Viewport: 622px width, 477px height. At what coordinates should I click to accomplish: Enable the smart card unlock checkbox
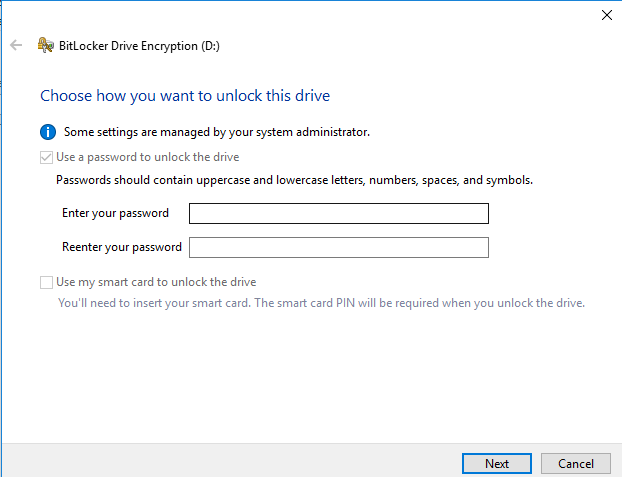[x=46, y=282]
